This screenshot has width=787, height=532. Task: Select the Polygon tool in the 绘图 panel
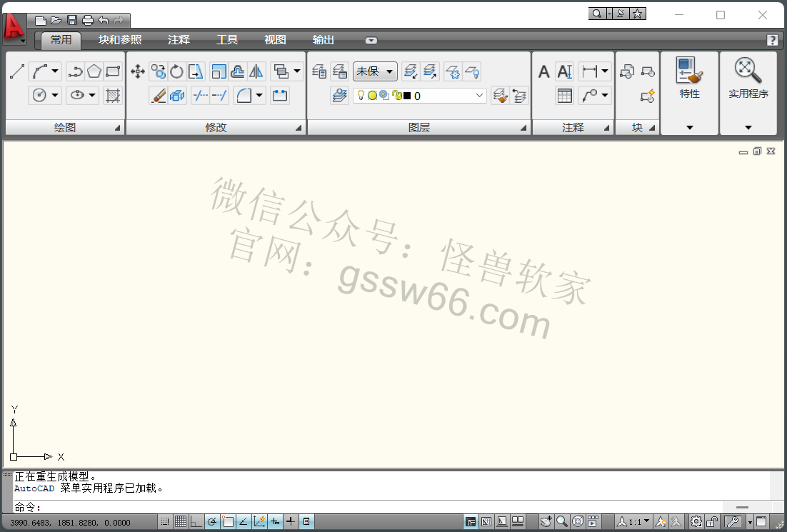click(x=94, y=71)
